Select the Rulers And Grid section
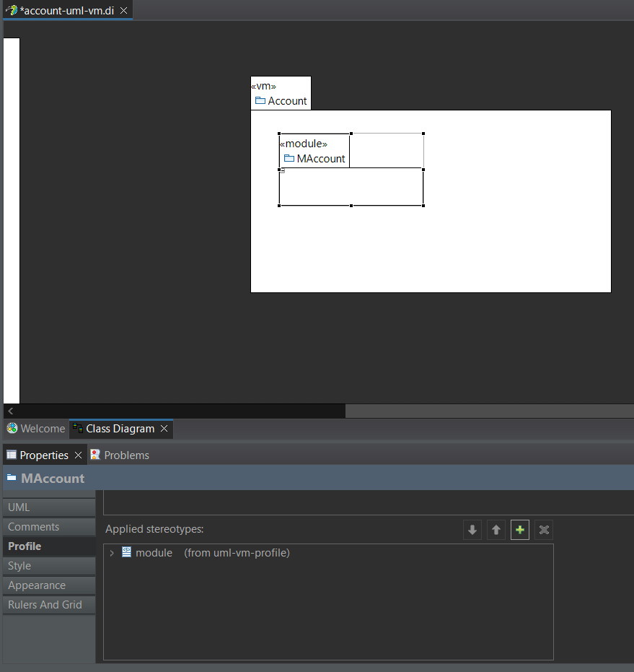Image resolution: width=634 pixels, height=672 pixels. [x=49, y=605]
